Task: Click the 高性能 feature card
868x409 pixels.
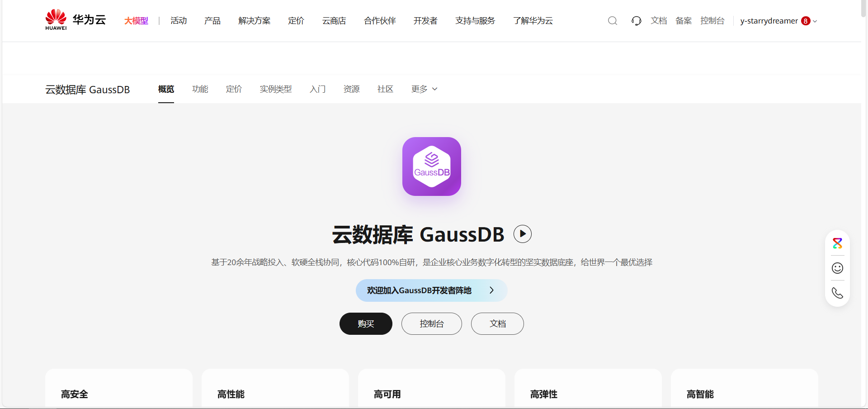Action: click(275, 388)
